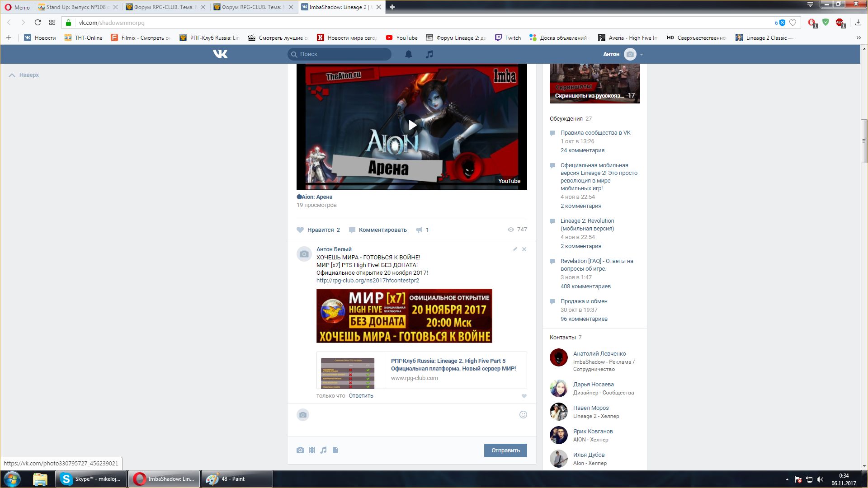This screenshot has height=488, width=868.
Task: Open Новости bookmark
Action: click(40, 38)
